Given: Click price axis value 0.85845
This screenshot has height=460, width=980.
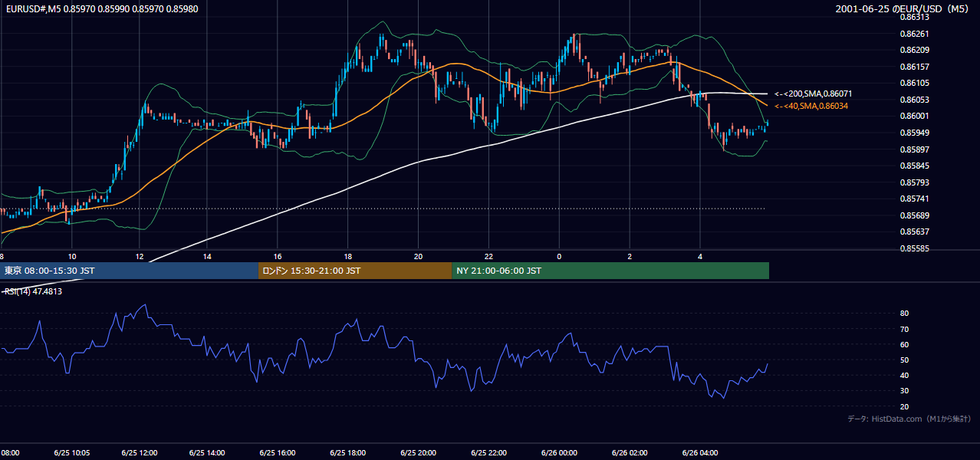Looking at the screenshot, I should pyautogui.click(x=914, y=166).
